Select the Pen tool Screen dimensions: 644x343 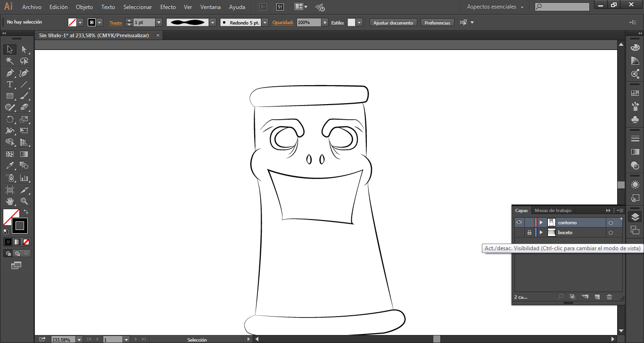pyautogui.click(x=9, y=73)
